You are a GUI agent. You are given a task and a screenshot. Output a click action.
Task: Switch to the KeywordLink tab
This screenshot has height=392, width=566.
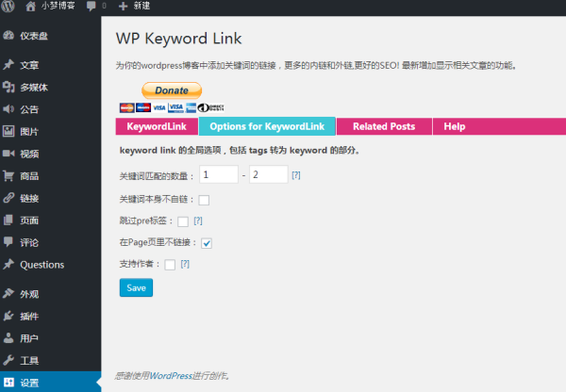[157, 126]
